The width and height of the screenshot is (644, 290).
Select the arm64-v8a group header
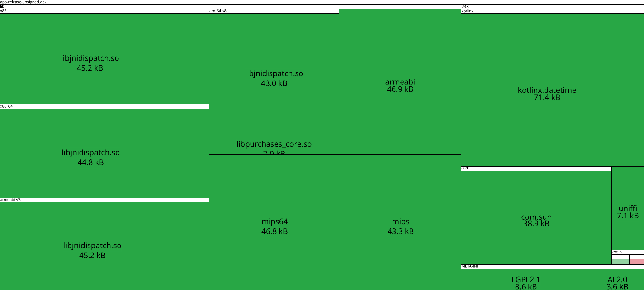274,11
